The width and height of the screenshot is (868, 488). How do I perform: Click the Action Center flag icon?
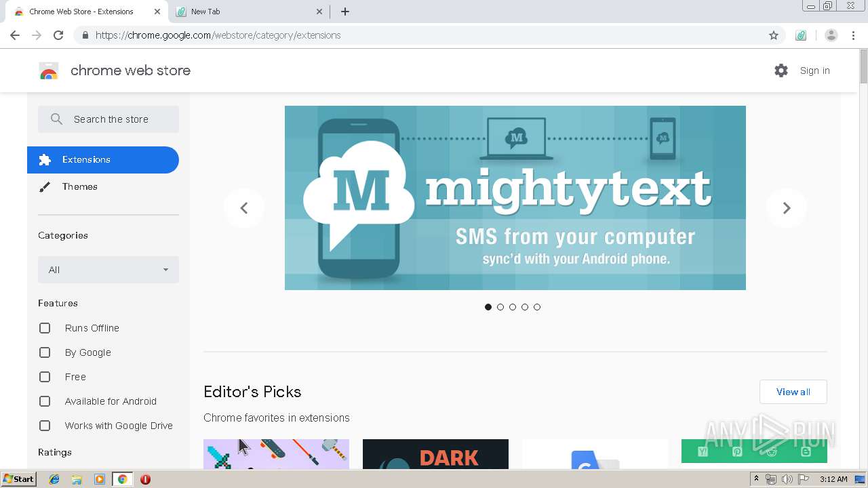pos(804,479)
